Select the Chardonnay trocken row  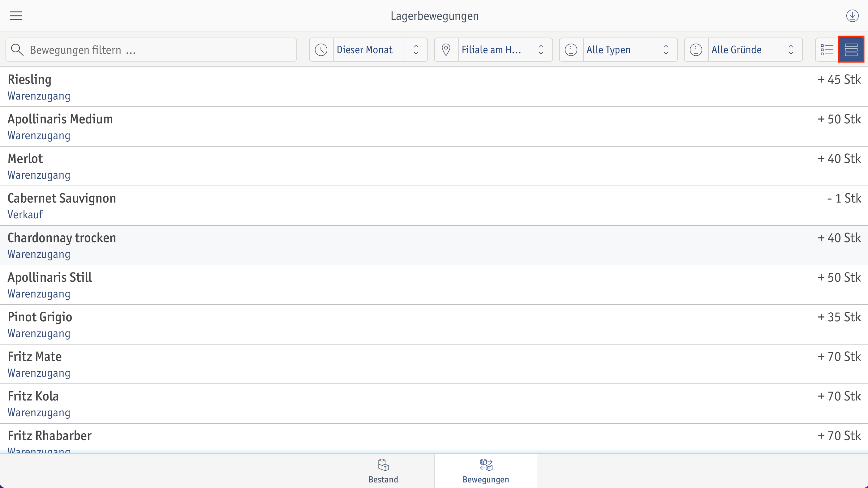coord(434,246)
